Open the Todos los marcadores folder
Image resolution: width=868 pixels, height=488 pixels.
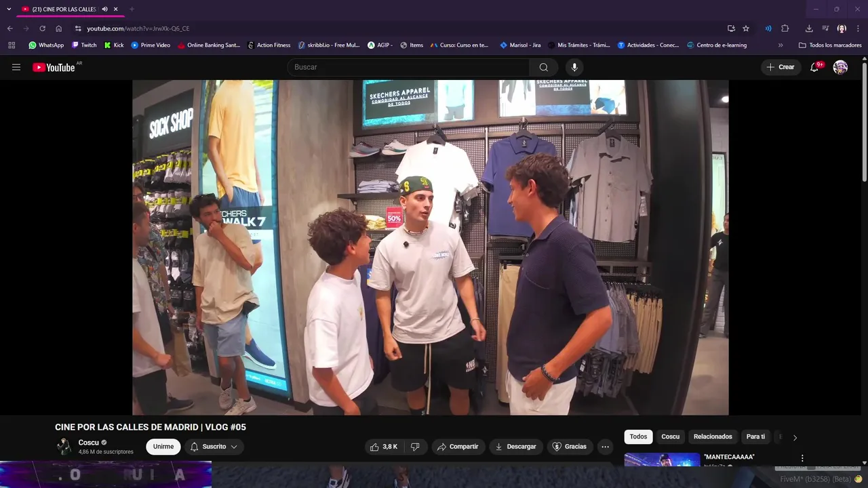(830, 45)
